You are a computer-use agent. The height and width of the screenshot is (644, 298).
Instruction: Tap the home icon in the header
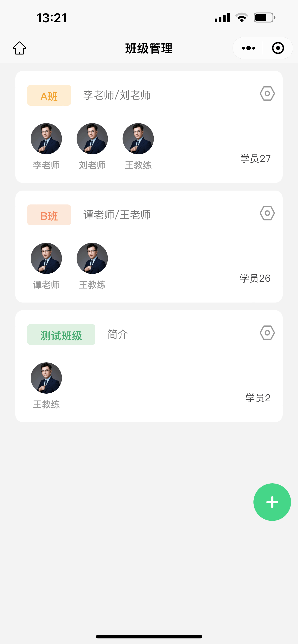19,48
